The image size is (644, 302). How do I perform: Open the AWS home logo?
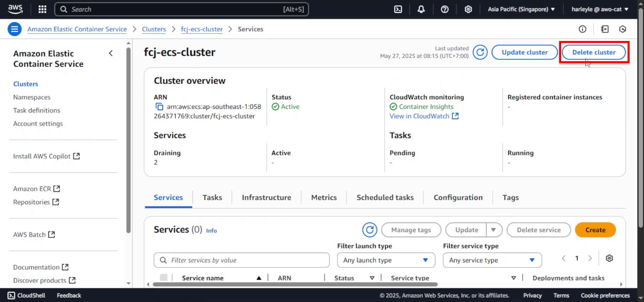pos(15,9)
